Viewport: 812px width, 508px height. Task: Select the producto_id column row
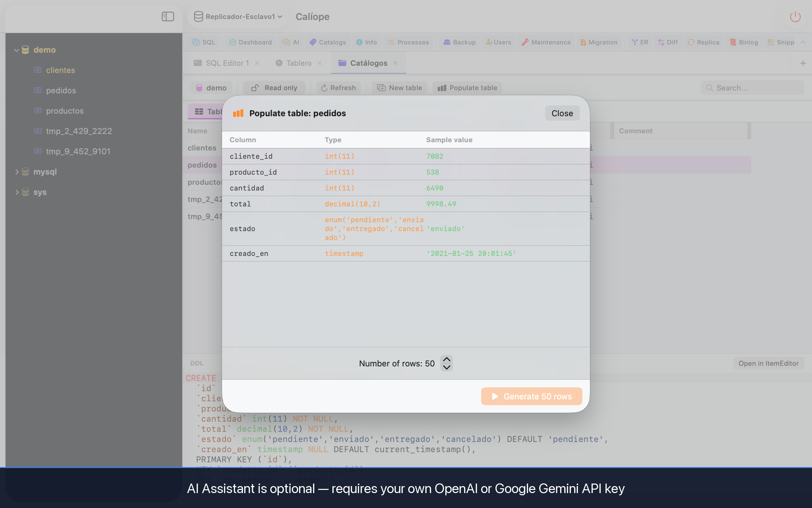[x=406, y=172]
